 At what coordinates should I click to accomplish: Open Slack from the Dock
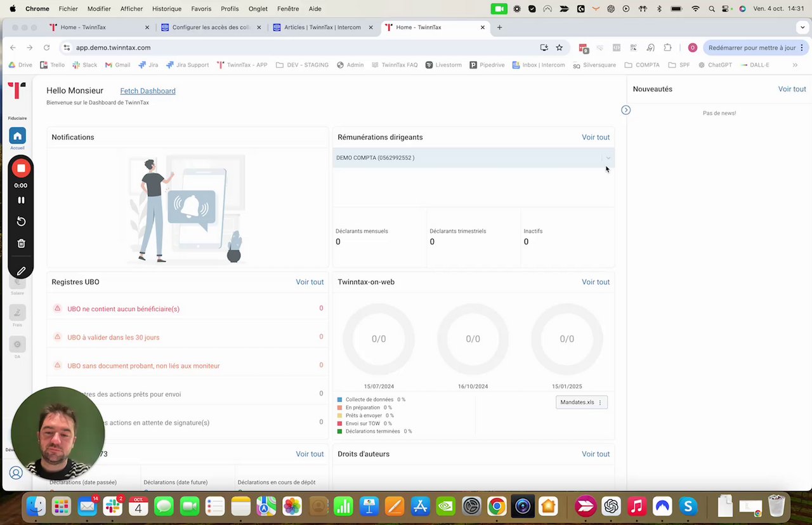pos(113,506)
